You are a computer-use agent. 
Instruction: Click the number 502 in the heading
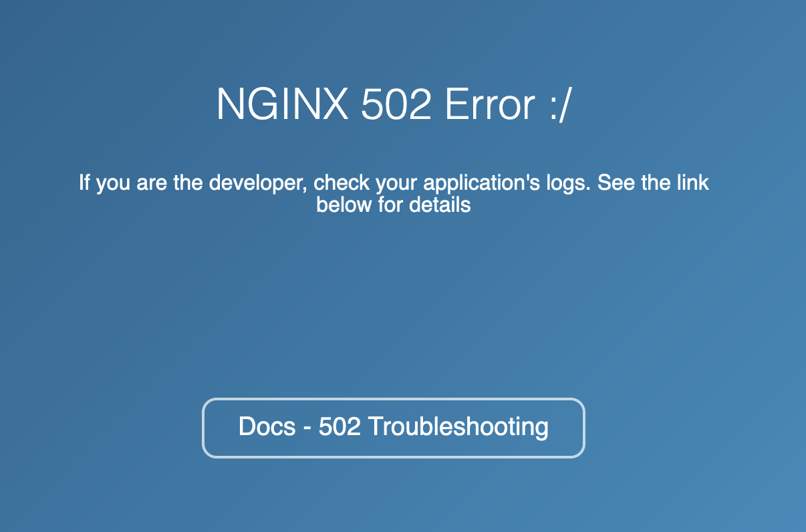[396, 105]
